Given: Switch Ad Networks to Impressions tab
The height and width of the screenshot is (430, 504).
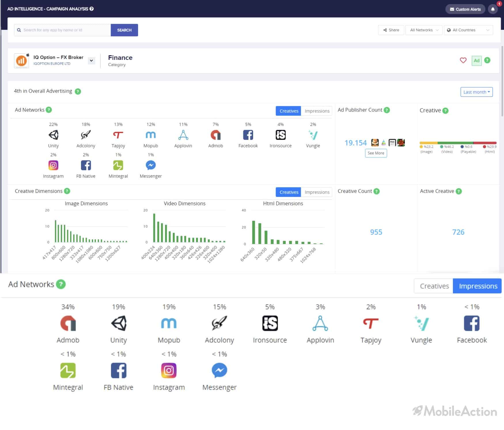Looking at the screenshot, I should tap(317, 111).
